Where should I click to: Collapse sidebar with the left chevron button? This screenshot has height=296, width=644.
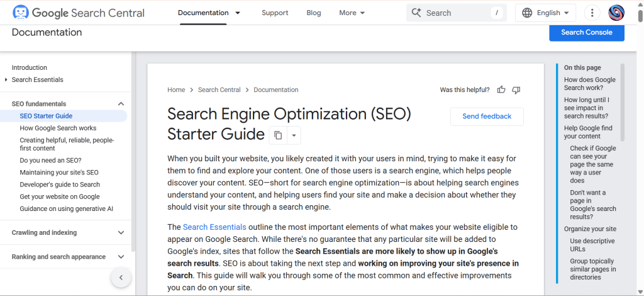[x=121, y=277]
